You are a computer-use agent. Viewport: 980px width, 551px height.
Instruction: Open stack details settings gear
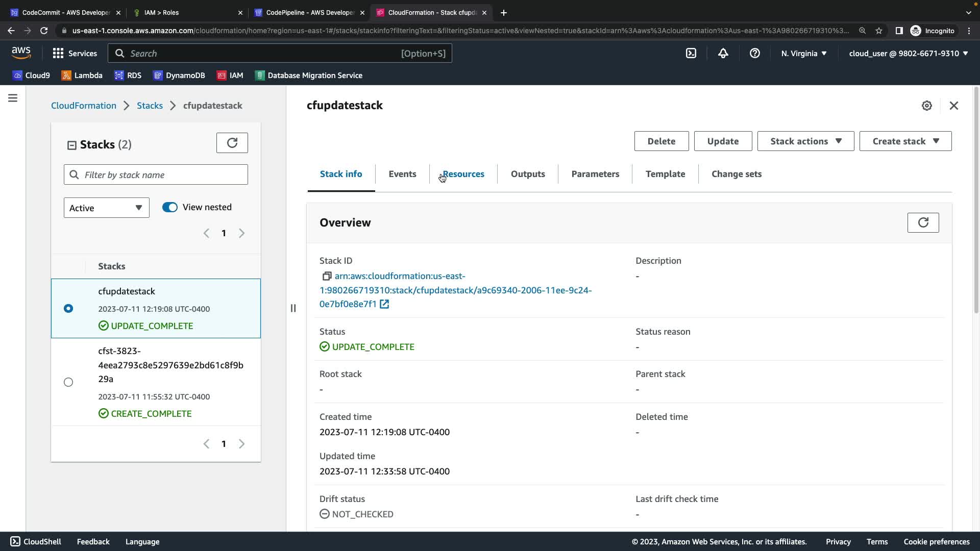pos(926,106)
